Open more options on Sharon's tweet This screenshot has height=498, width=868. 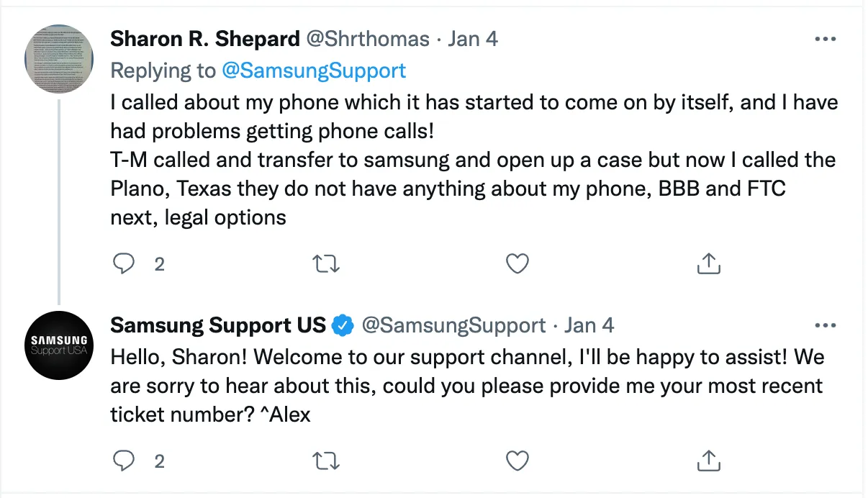[x=825, y=39]
